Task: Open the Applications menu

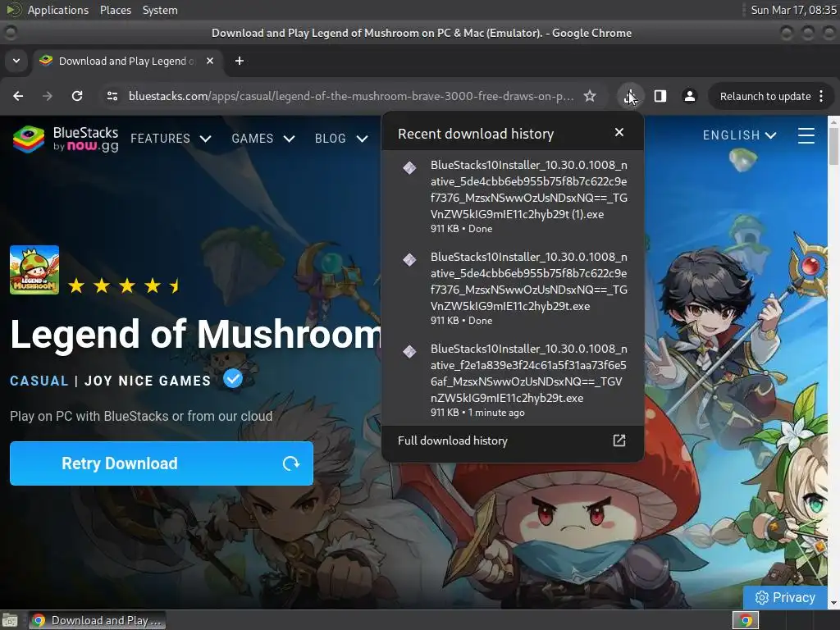Action: click(x=58, y=10)
